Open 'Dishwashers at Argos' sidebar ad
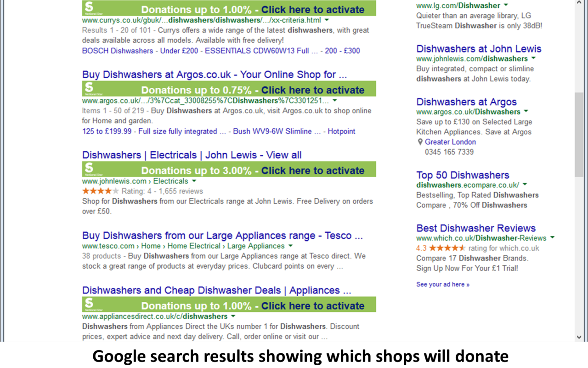Image resolution: width=588 pixels, height=368 pixels. click(466, 102)
